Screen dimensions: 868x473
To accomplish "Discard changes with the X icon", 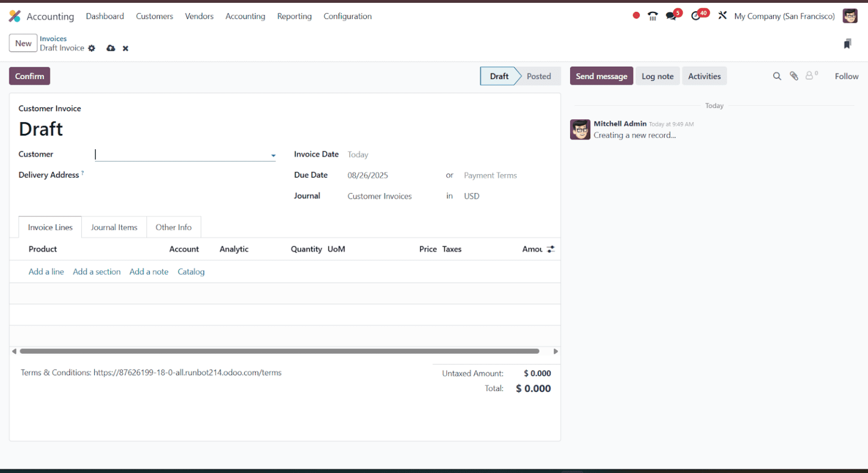I will tap(125, 48).
